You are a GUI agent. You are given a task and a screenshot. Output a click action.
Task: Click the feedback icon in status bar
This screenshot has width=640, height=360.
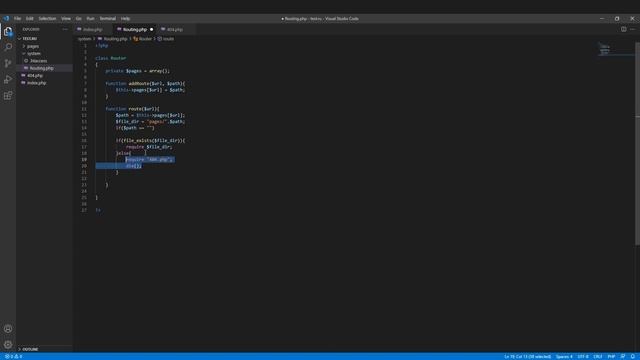(x=623, y=356)
